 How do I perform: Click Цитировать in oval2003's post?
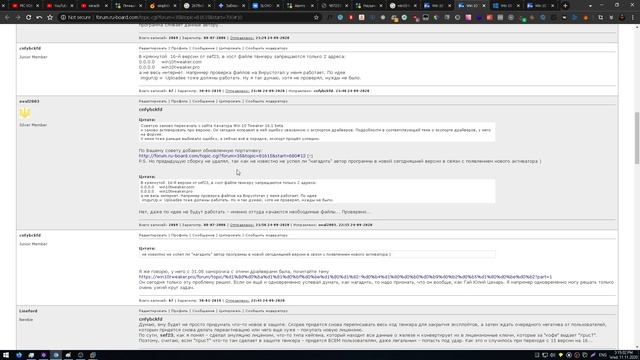pyautogui.click(x=230, y=101)
